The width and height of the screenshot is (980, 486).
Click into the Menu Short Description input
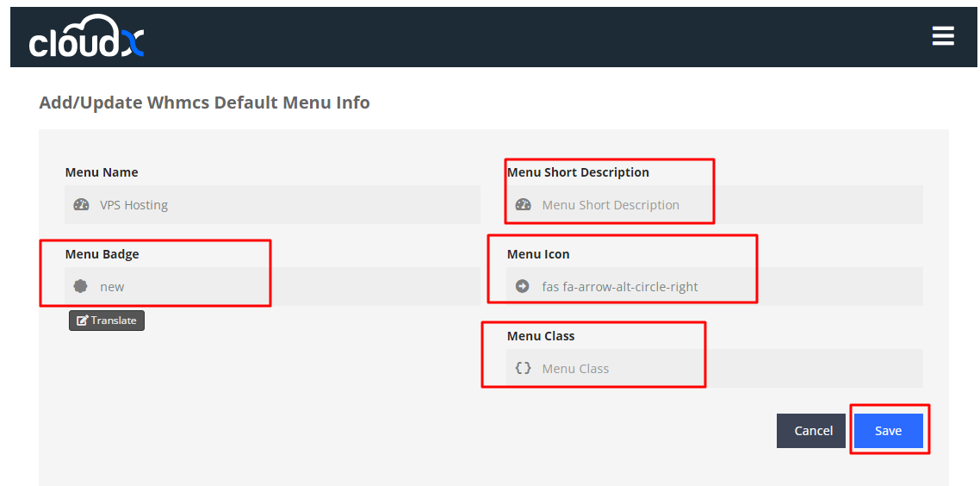point(723,205)
